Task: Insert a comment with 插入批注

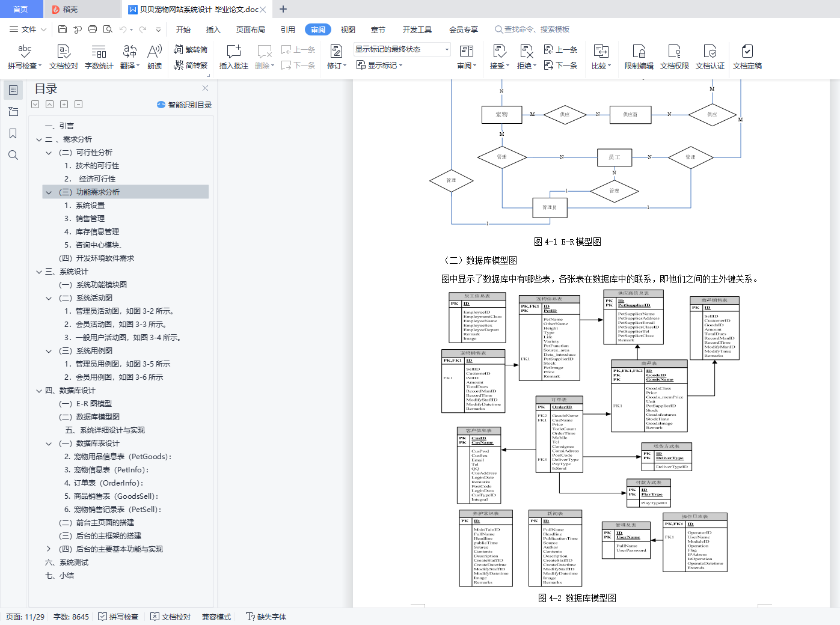Action: [x=233, y=57]
